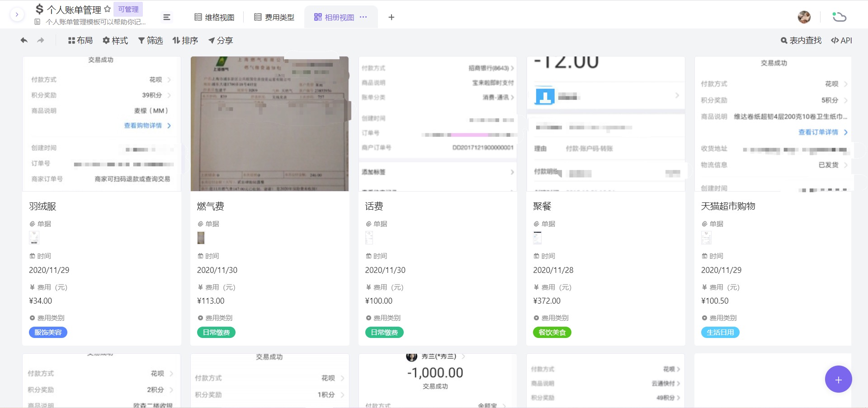The width and height of the screenshot is (868, 408).
Task: Add a new record with purple plus button
Action: click(x=839, y=380)
